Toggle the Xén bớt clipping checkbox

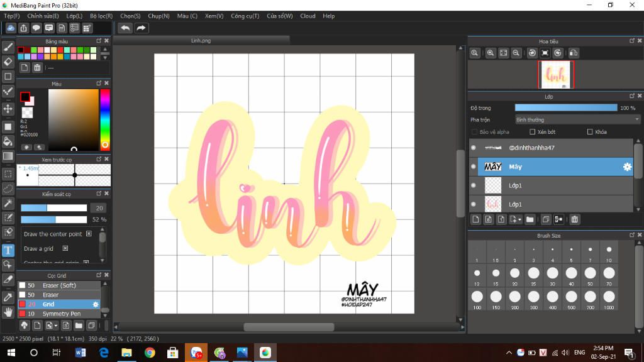(532, 132)
